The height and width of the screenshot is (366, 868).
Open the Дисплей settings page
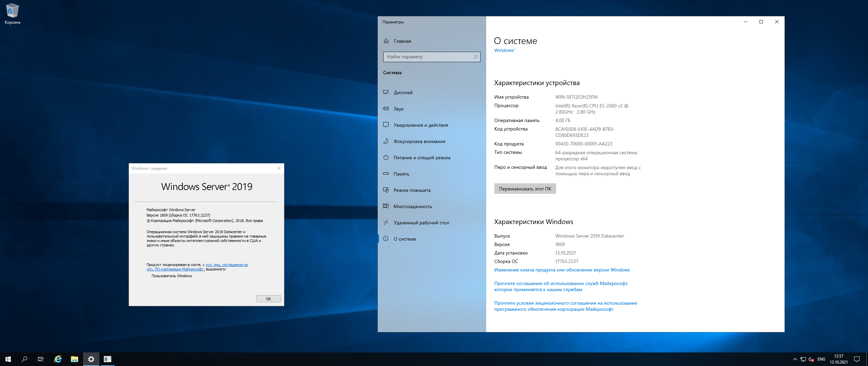[x=432, y=93]
